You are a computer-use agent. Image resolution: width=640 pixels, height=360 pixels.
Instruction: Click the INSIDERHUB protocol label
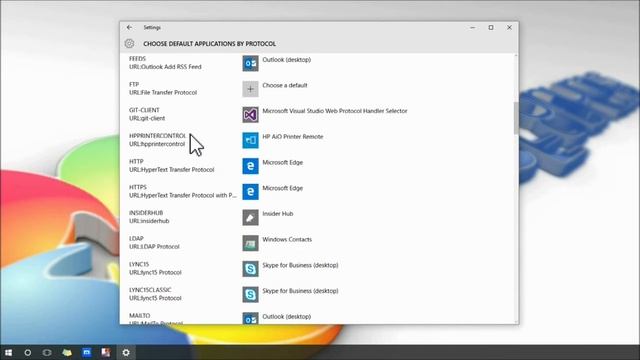[x=146, y=213]
